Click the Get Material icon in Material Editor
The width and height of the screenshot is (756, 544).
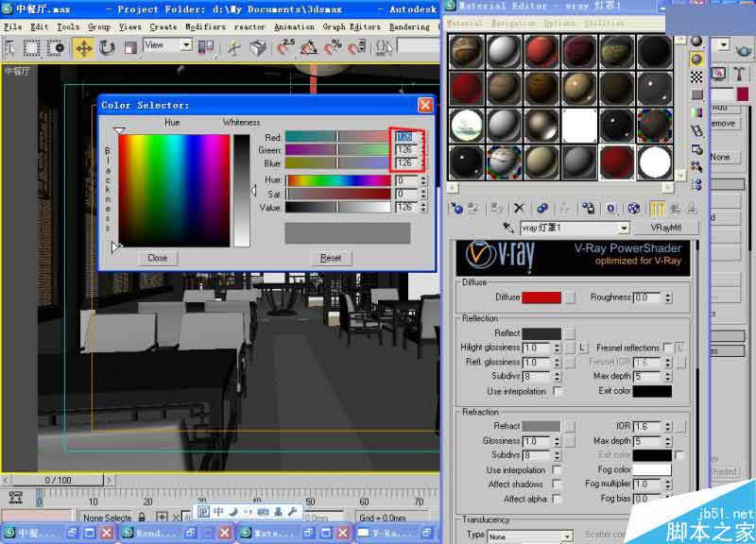455,207
